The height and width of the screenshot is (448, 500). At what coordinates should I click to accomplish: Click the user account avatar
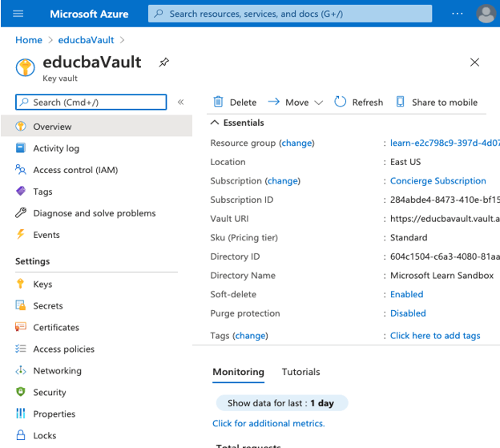click(485, 14)
